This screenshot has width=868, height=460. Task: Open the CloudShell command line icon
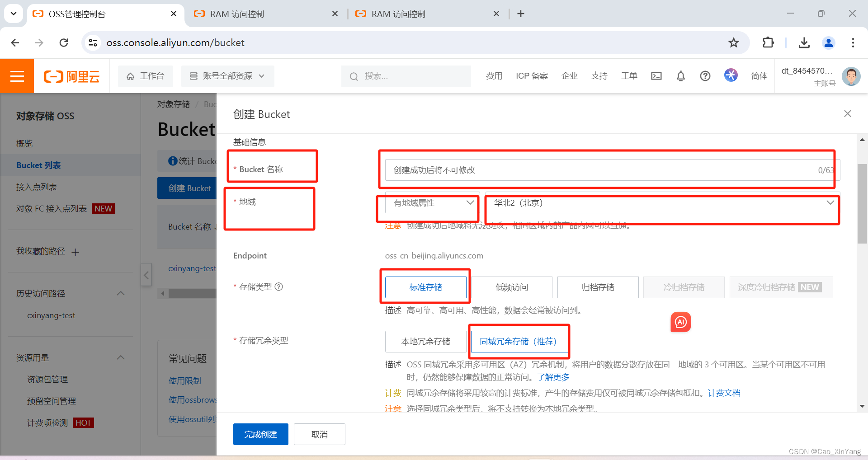pyautogui.click(x=656, y=76)
